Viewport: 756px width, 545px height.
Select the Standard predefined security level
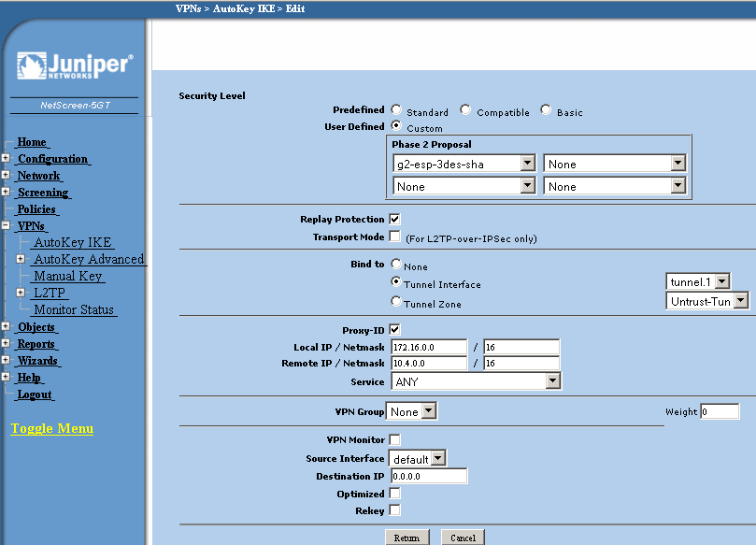click(x=397, y=110)
